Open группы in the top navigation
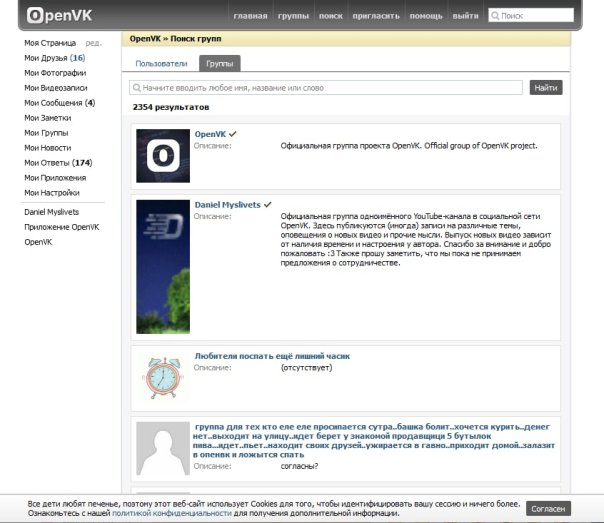 pos(293,16)
